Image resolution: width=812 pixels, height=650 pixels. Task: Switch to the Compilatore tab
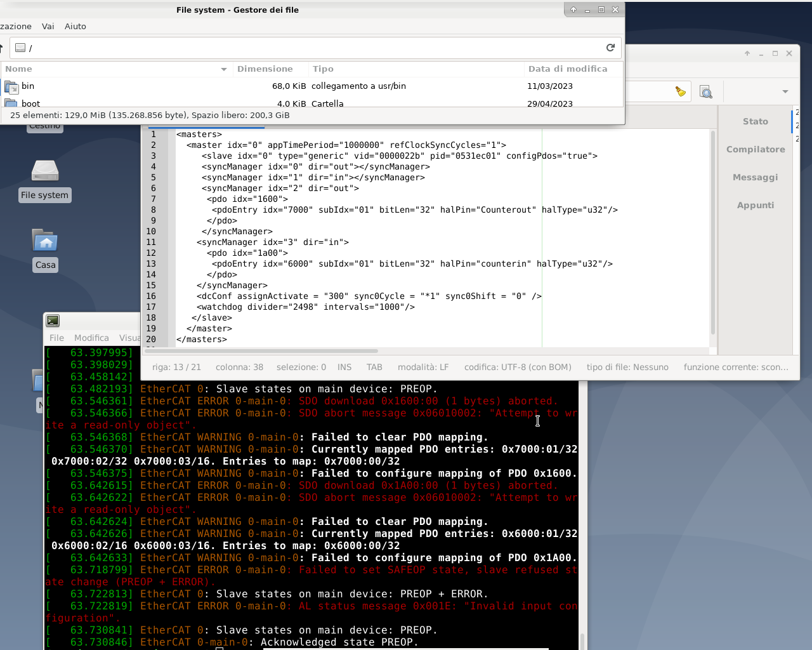tap(756, 149)
